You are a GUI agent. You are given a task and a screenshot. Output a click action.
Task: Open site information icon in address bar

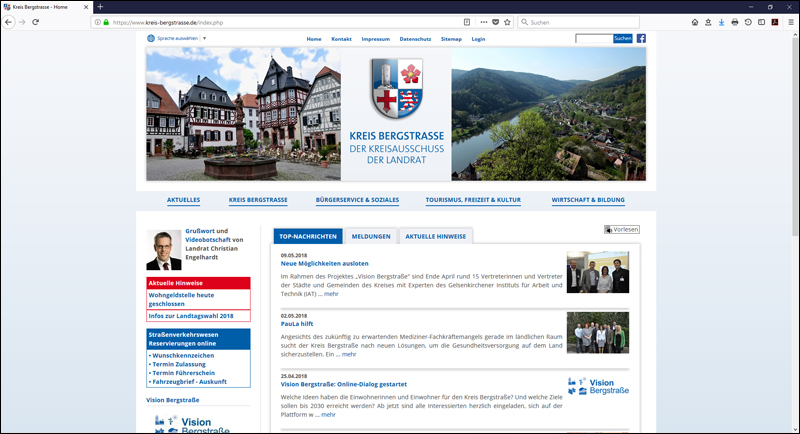point(97,22)
